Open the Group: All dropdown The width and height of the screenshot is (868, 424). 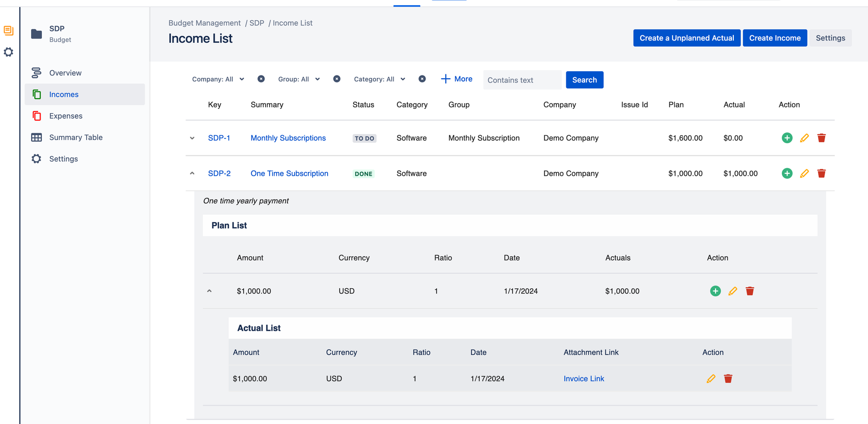299,79
